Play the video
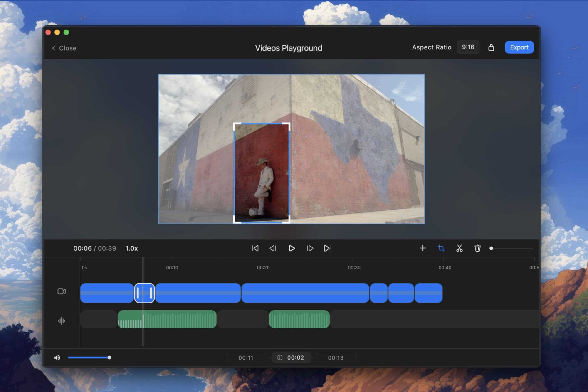The width and height of the screenshot is (588, 392). pos(292,248)
